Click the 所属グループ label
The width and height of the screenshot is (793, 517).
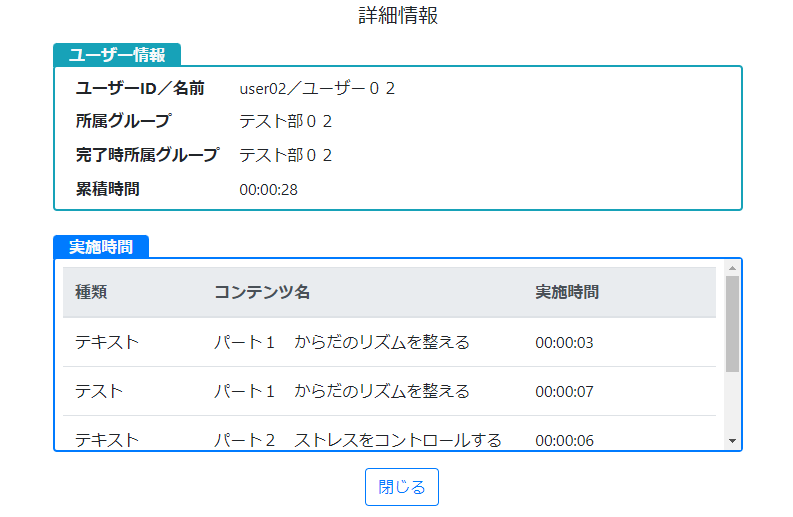(124, 121)
